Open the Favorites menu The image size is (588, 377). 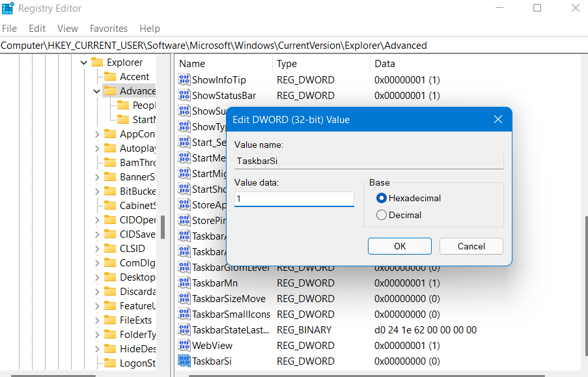click(108, 28)
